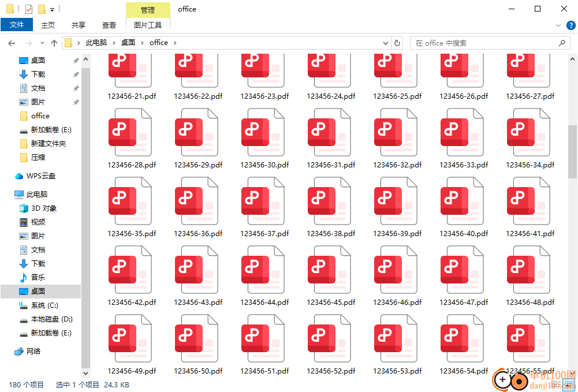Click the 管理 contextual tab header
The width and height of the screenshot is (578, 392).
point(148,10)
